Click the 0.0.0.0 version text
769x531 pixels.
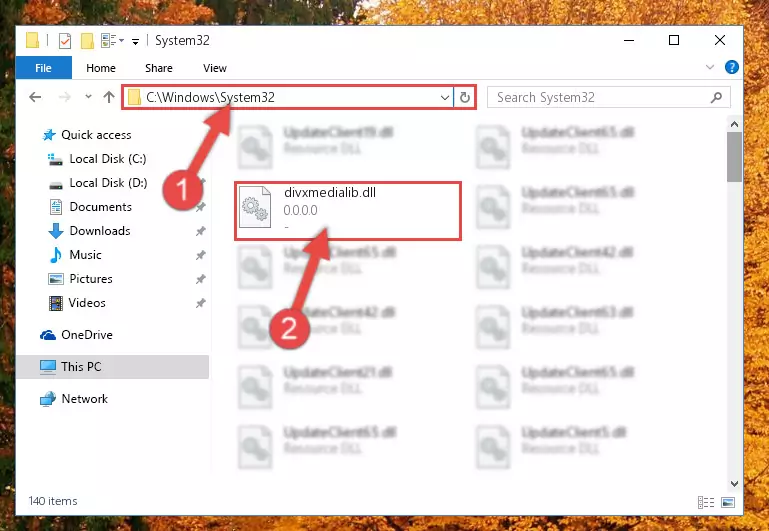click(x=300, y=211)
